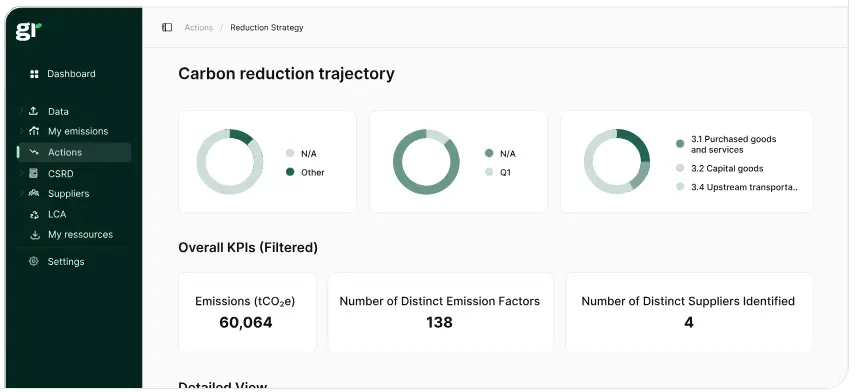Click 'Number of Distinct Emission Factors' title
Image resolution: width=856 pixels, height=392 pixels.
(439, 301)
